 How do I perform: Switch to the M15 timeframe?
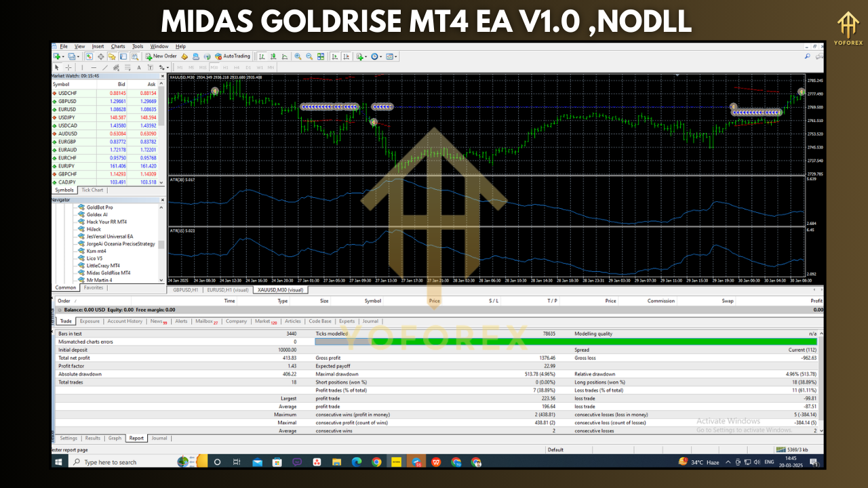pyautogui.click(x=203, y=67)
